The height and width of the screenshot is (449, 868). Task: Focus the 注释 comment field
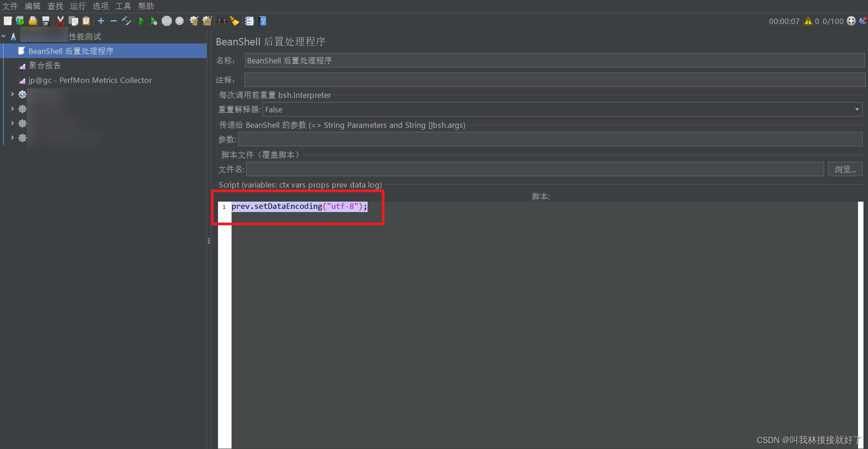(555, 80)
